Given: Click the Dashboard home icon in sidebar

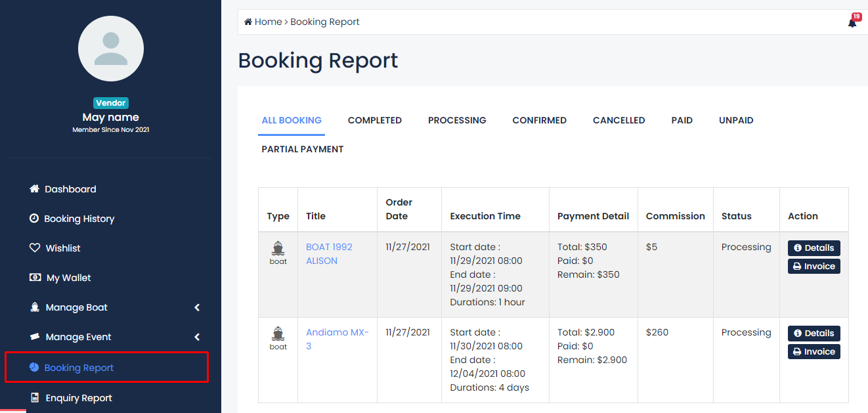Looking at the screenshot, I should coord(35,189).
